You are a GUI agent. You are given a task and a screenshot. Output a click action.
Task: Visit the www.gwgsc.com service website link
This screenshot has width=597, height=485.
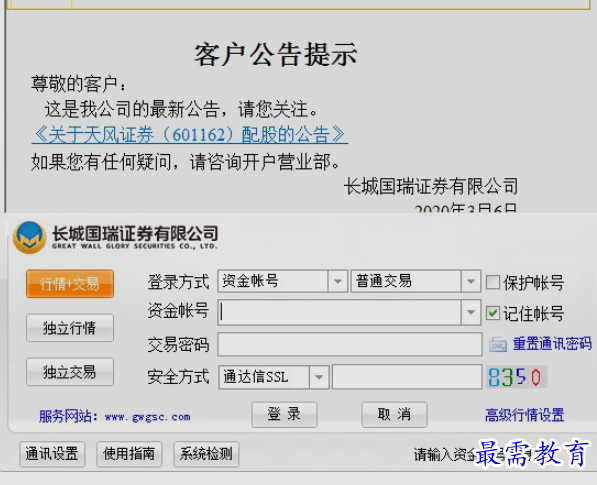(x=148, y=417)
